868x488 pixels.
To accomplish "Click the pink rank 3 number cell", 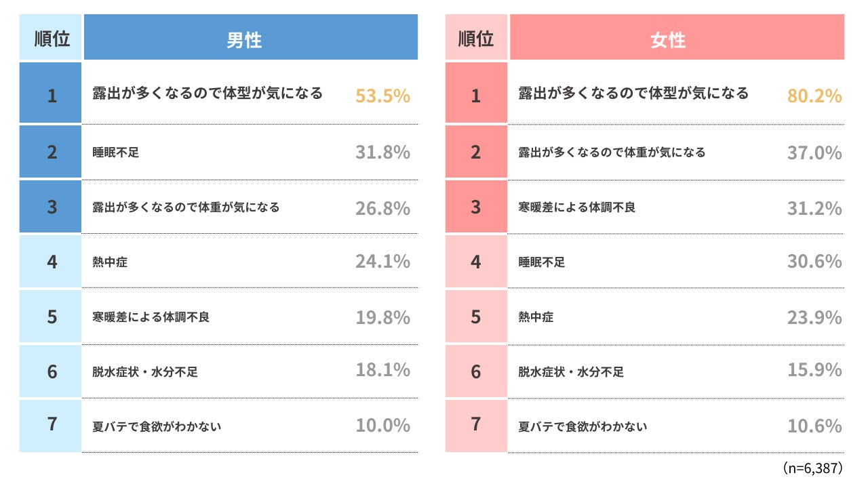I will click(x=475, y=207).
